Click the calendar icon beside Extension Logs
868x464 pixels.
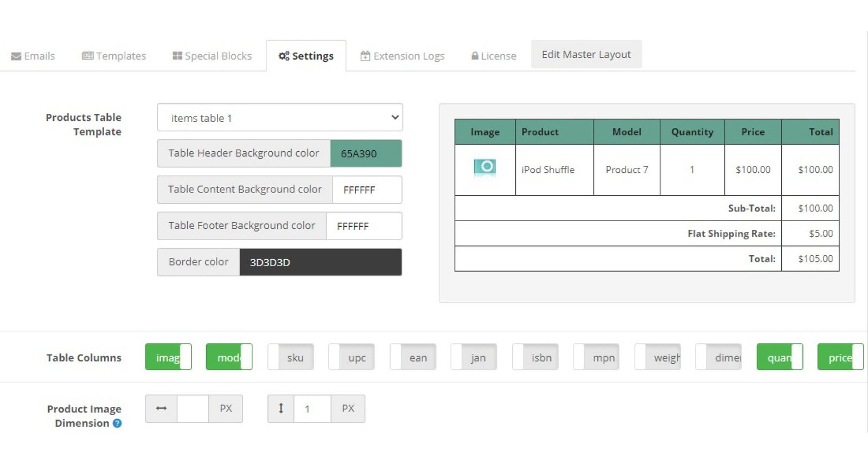tap(365, 56)
